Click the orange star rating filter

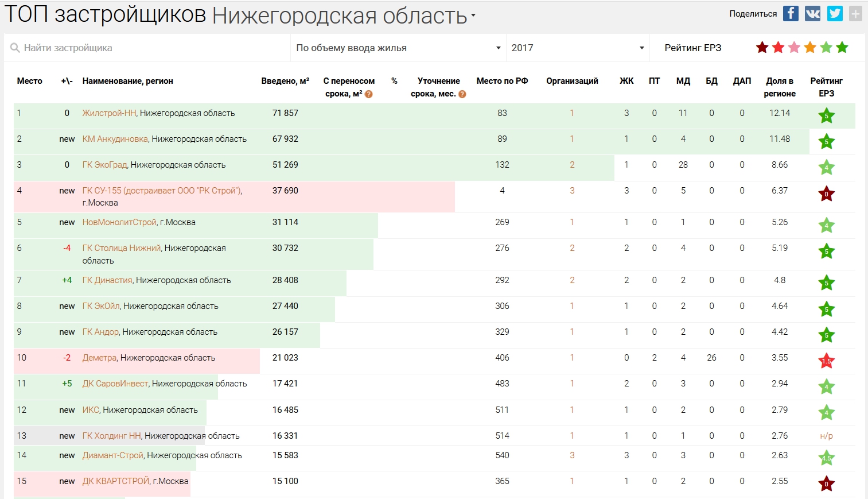810,48
